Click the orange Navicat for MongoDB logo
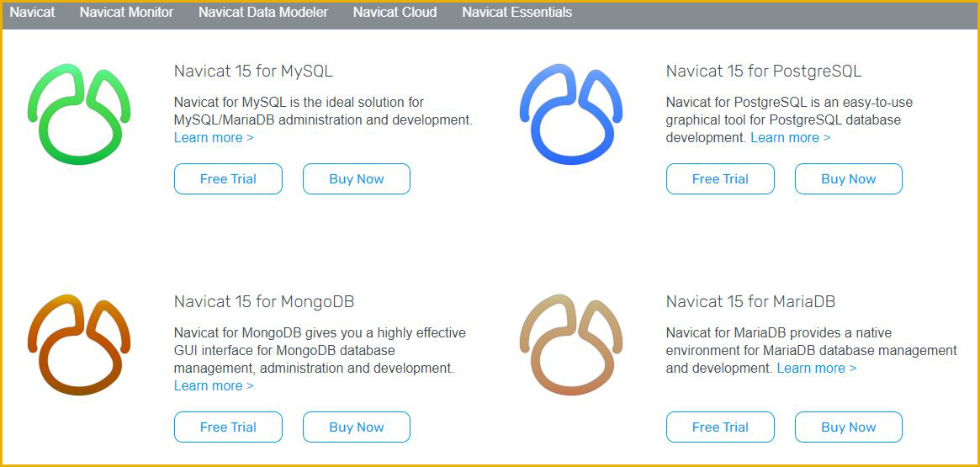The width and height of the screenshot is (980, 467). point(79,344)
